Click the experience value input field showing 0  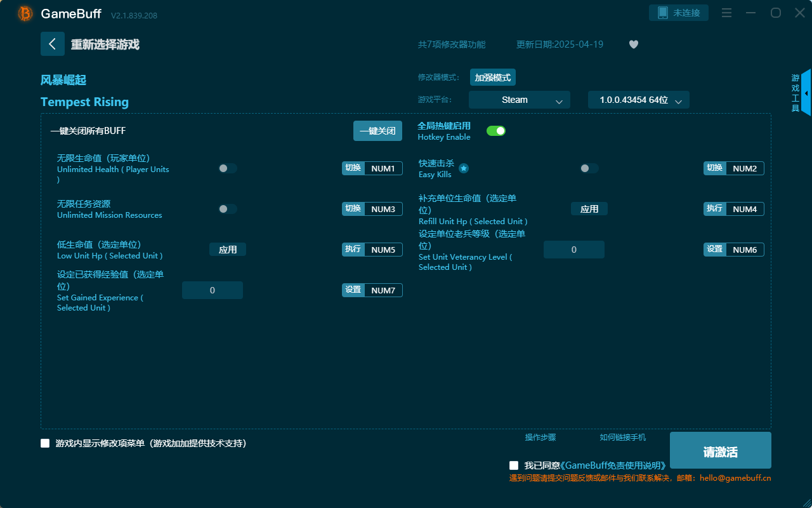coord(212,290)
